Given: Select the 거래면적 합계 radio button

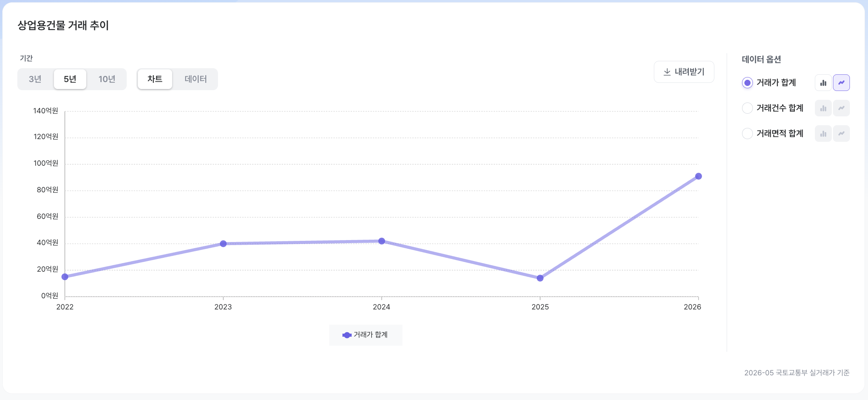Looking at the screenshot, I should pos(747,134).
